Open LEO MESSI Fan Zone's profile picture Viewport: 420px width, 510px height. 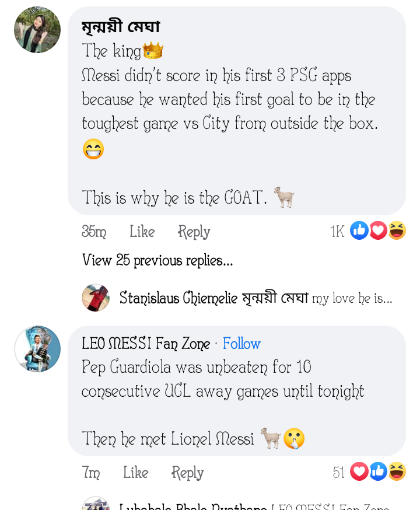[x=37, y=349]
